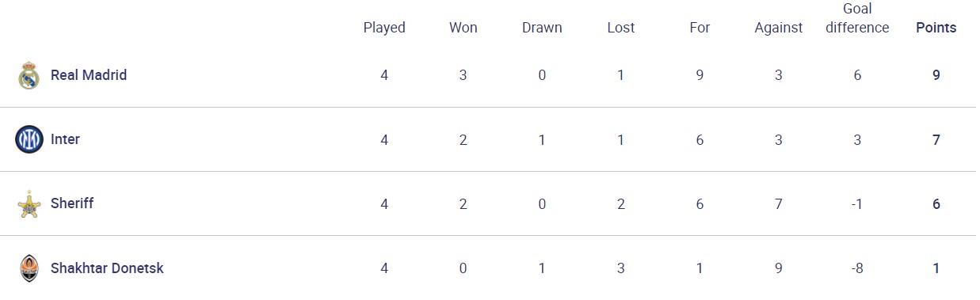Select Sheriff's goals against value 7
This screenshot has width=980, height=300.
(779, 204)
